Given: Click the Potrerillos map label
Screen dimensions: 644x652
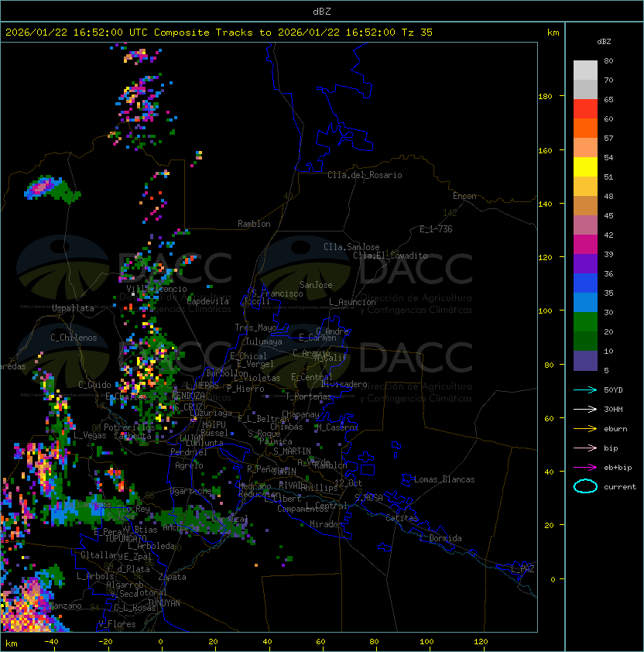Looking at the screenshot, I should [129, 427].
